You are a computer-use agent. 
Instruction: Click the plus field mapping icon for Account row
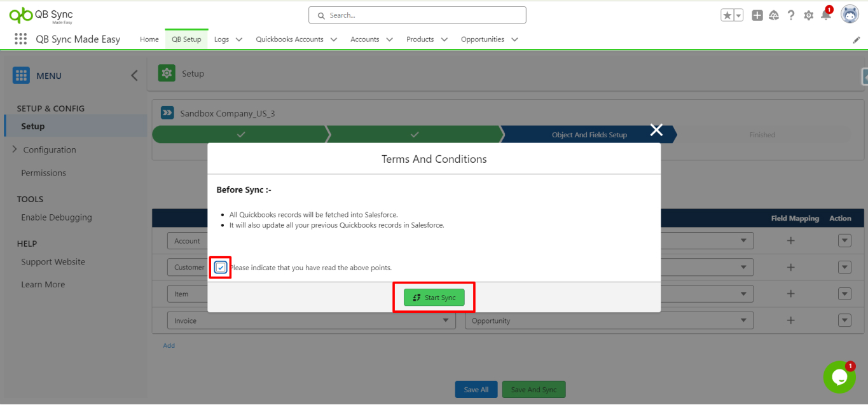pyautogui.click(x=790, y=240)
